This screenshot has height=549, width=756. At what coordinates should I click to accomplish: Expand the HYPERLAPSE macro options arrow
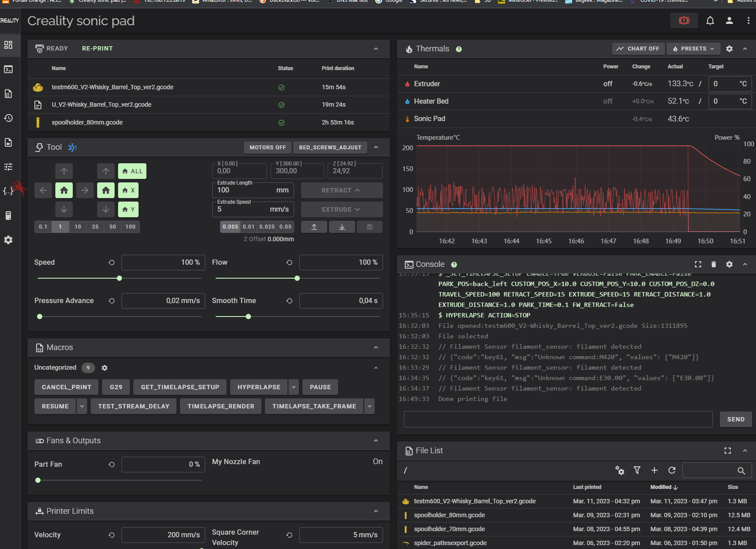294,387
